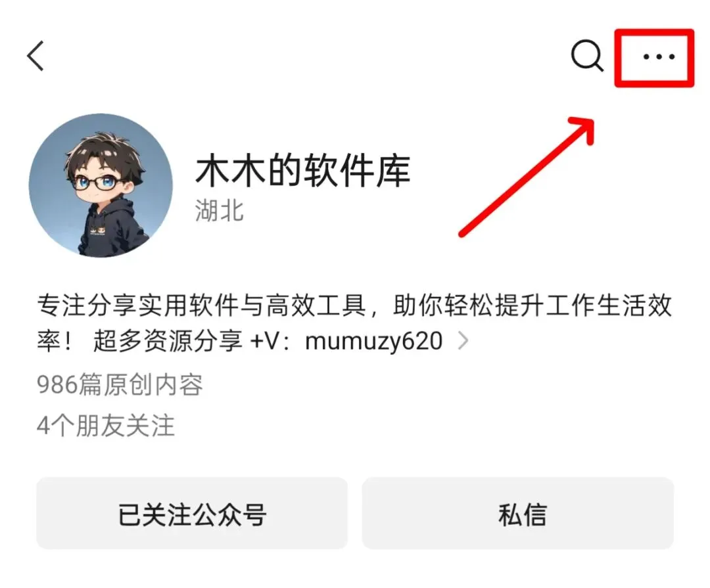This screenshot has height=588, width=710.
Task: Click the mumuzy620 WeChat ID text
Action: point(374,341)
